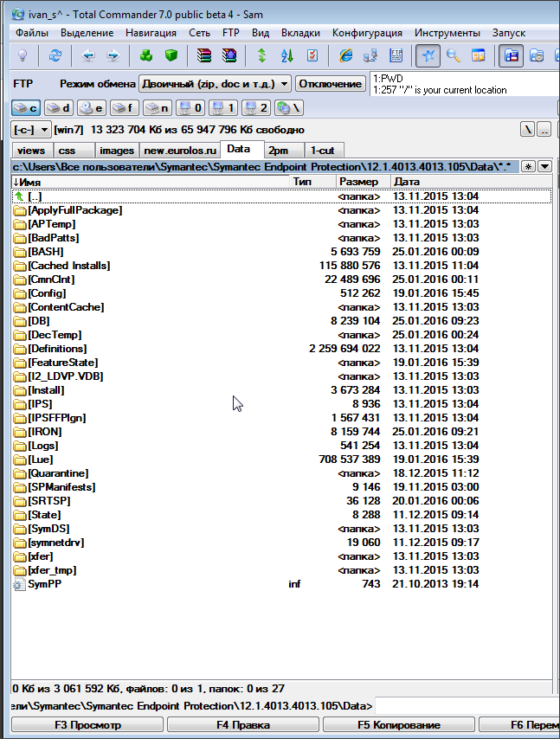Click the stacked books archive icon

204,55
